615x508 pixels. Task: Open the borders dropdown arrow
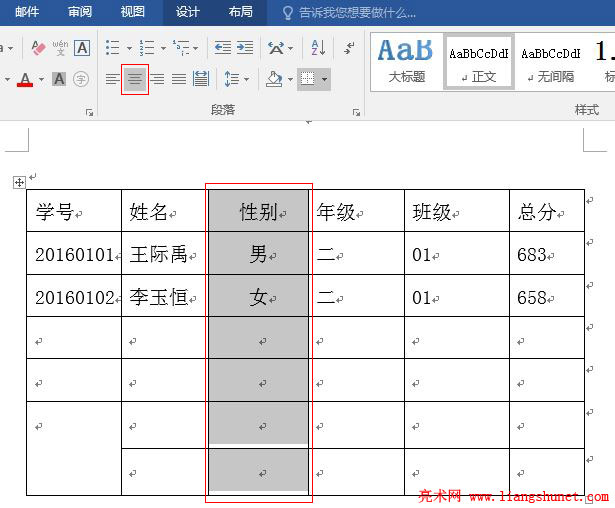(324, 79)
